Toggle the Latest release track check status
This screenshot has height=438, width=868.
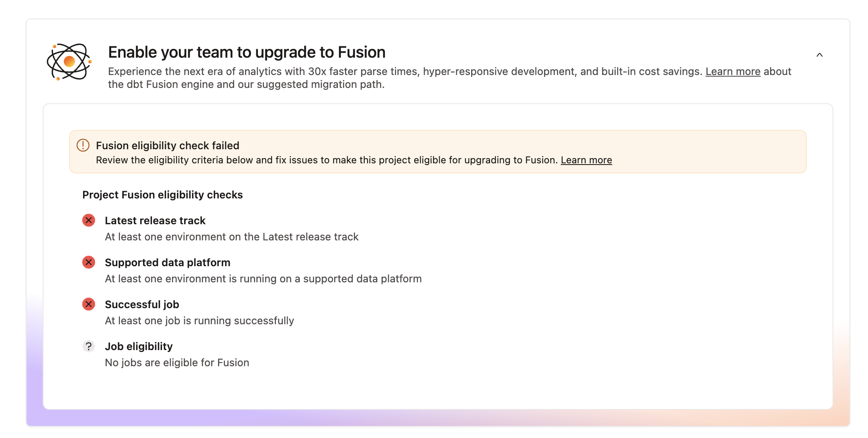[x=88, y=221]
